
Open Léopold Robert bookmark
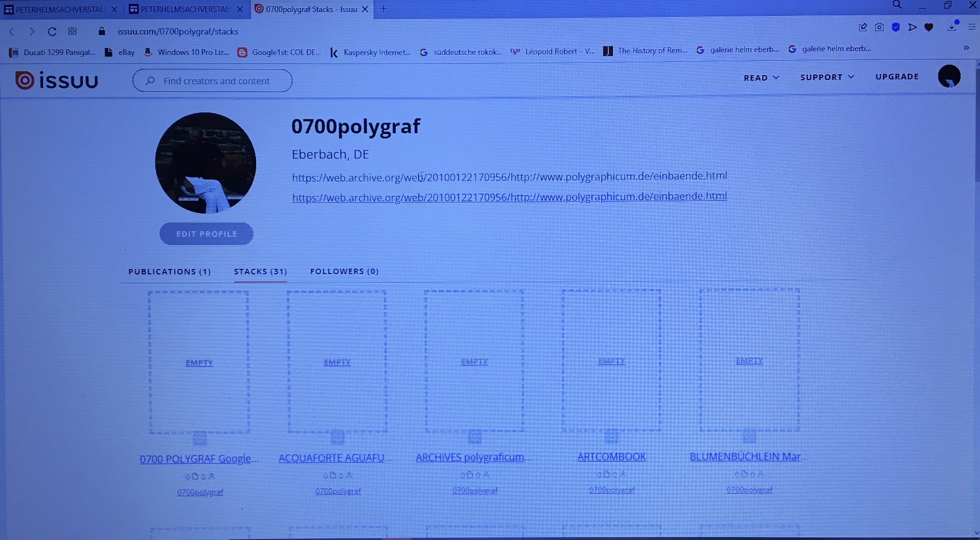pos(553,51)
